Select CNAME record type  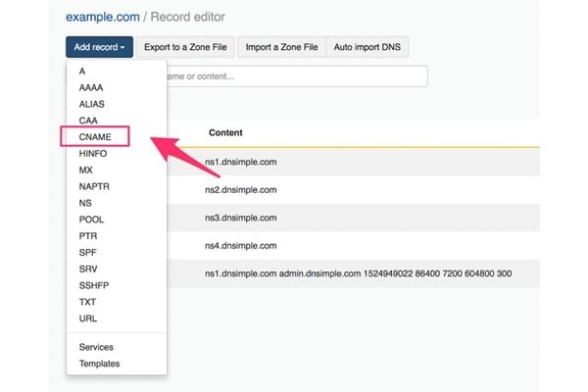(x=117, y=137)
